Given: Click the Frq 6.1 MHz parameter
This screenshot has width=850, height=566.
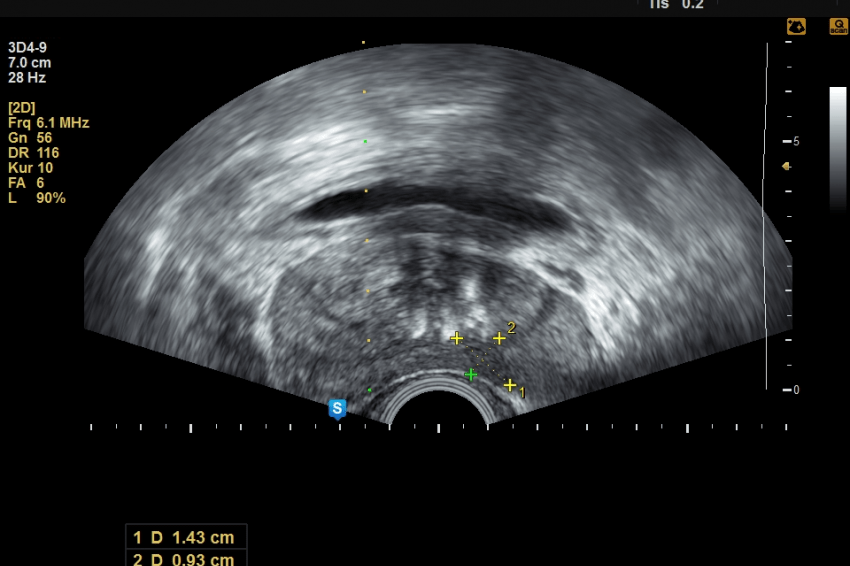Looking at the screenshot, I should 48,123.
